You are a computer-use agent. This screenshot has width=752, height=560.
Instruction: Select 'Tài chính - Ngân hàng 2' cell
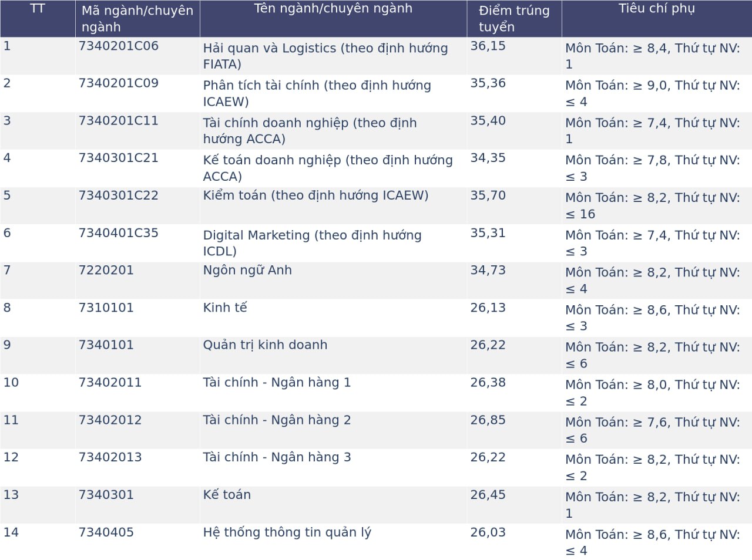[277, 420]
